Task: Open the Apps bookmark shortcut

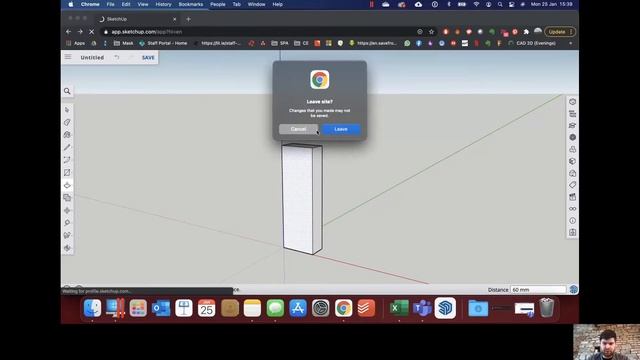Action: (76, 43)
